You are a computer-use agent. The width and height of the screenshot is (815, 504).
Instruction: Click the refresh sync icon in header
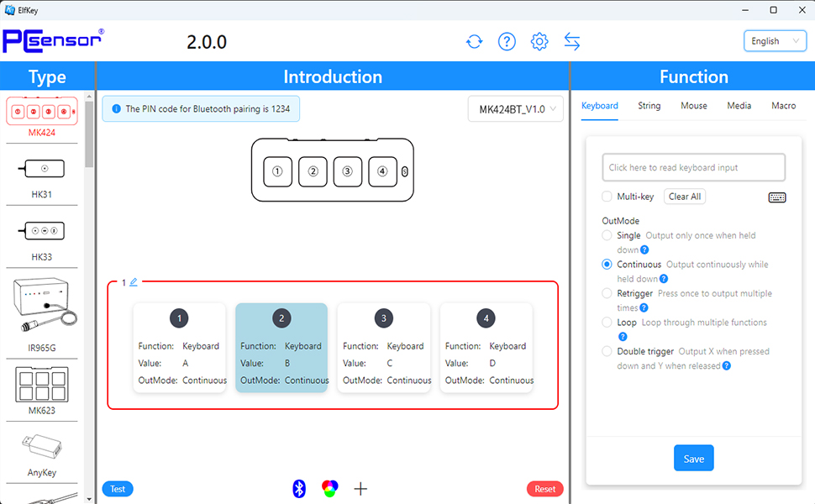click(475, 41)
